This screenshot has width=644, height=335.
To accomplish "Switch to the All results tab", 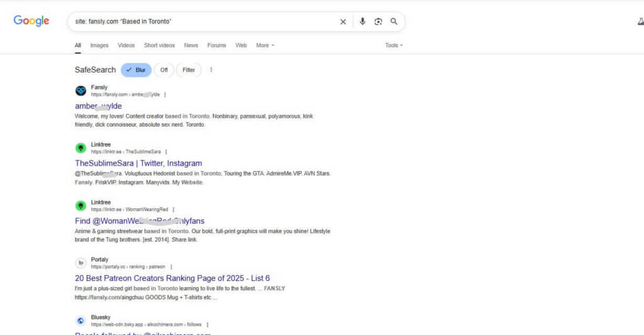I will pyautogui.click(x=77, y=45).
